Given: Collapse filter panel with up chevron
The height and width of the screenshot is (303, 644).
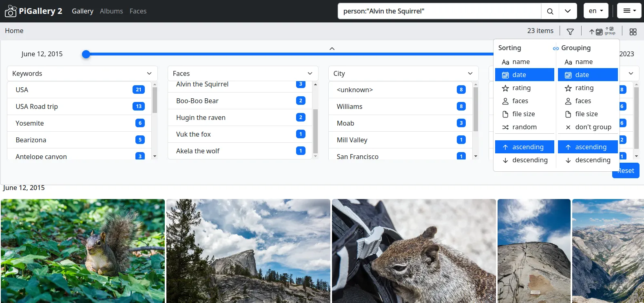Looking at the screenshot, I should point(332,49).
